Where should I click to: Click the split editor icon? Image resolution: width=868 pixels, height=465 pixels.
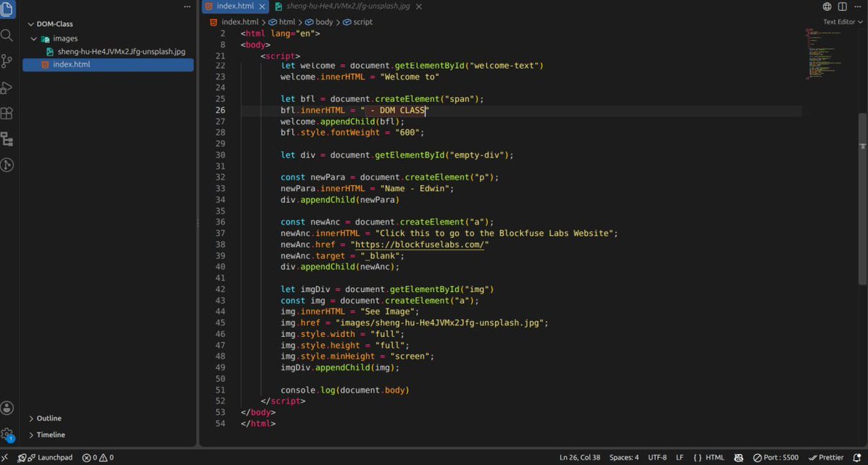click(842, 7)
